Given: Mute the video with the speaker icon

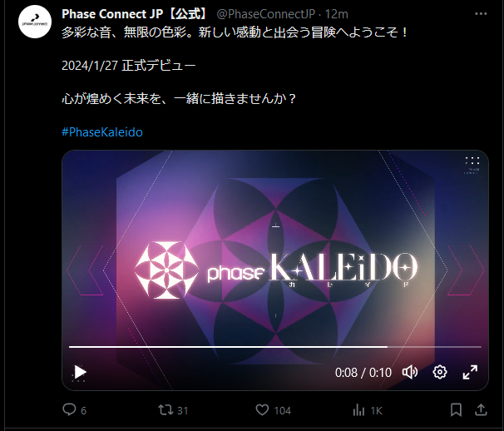Looking at the screenshot, I should click(x=410, y=372).
